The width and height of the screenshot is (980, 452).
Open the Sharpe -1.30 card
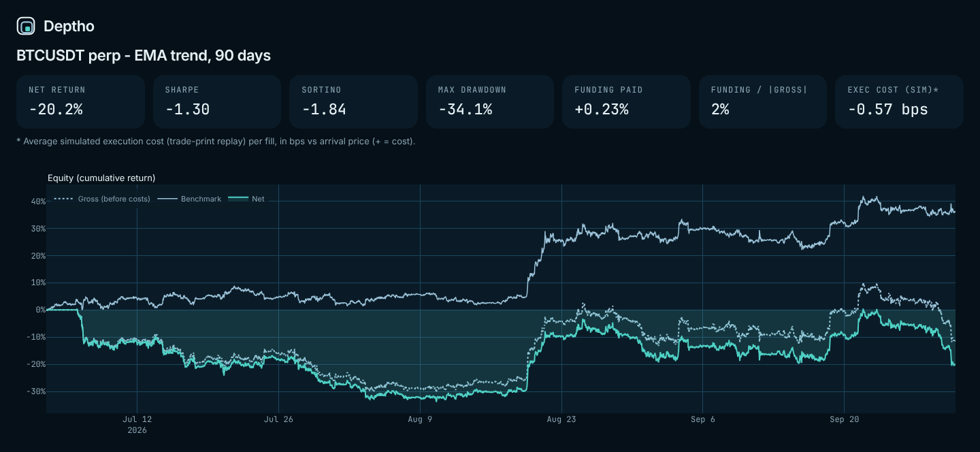217,101
